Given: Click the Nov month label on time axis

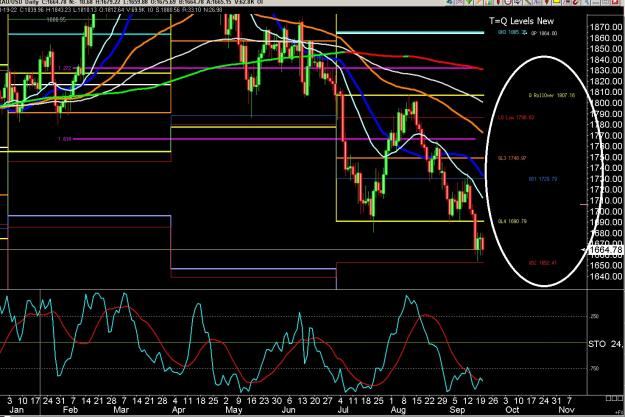Looking at the screenshot, I should tap(566, 410).
